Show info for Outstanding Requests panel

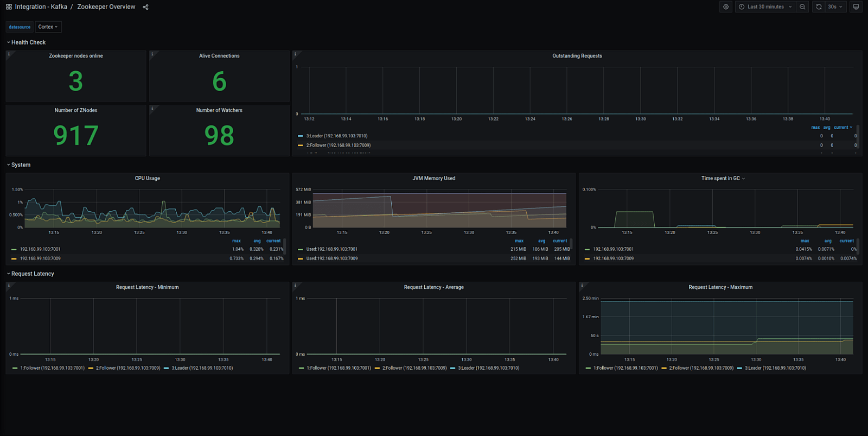[295, 54]
